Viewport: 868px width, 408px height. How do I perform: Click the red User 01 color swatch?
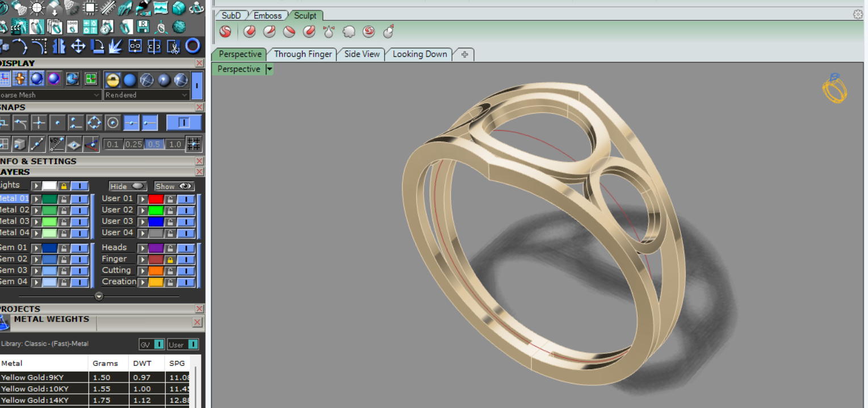(x=156, y=199)
